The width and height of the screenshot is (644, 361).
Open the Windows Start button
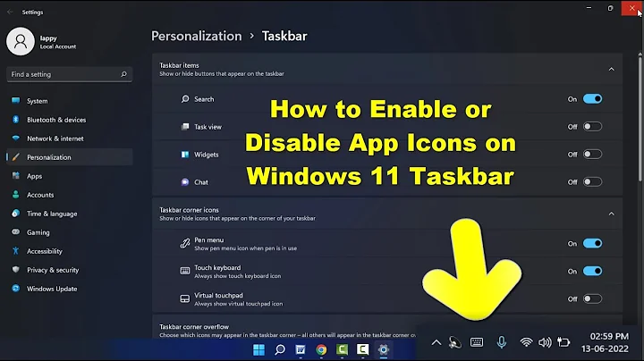coord(258,349)
